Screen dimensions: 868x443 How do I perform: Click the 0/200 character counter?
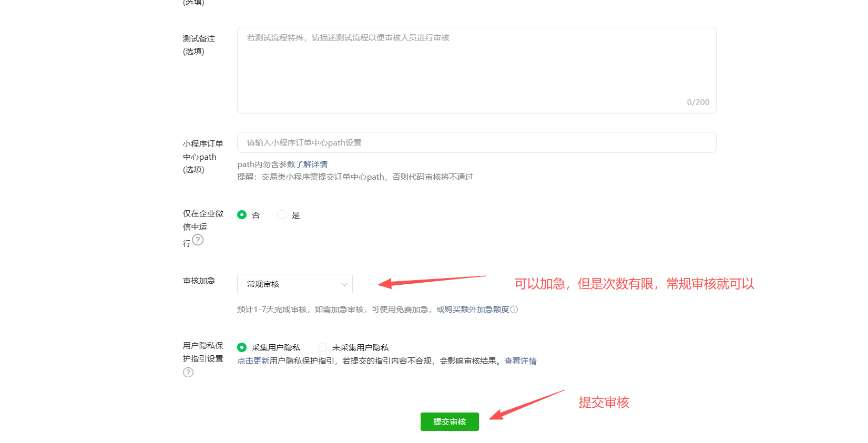(x=698, y=102)
